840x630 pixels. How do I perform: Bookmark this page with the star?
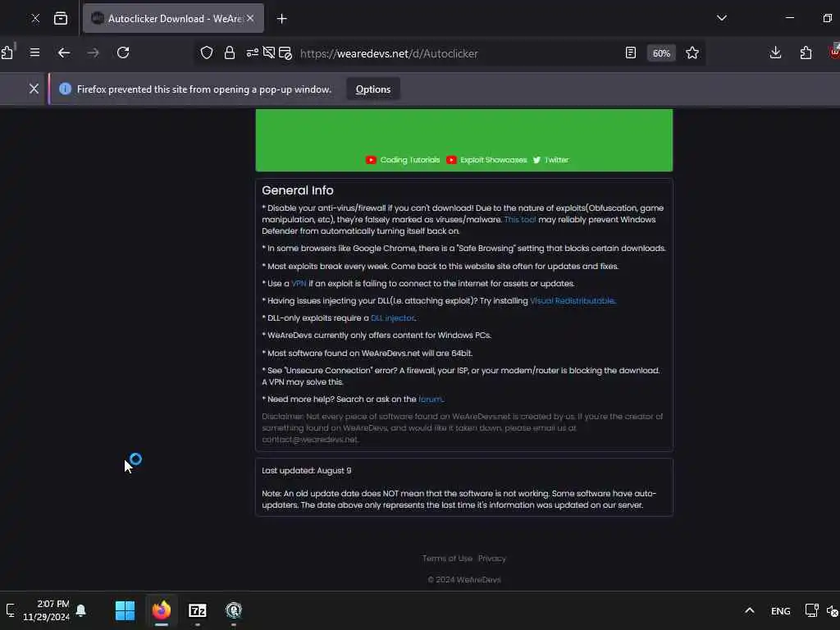(692, 52)
